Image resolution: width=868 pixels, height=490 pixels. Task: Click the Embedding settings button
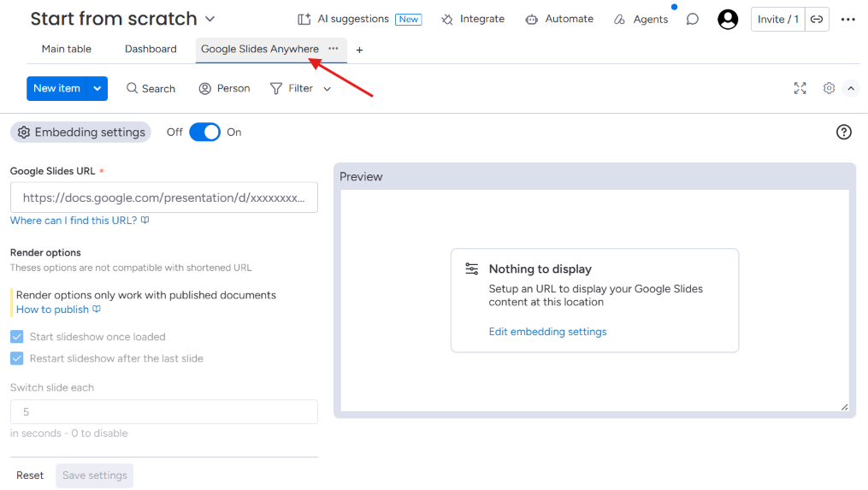click(81, 132)
